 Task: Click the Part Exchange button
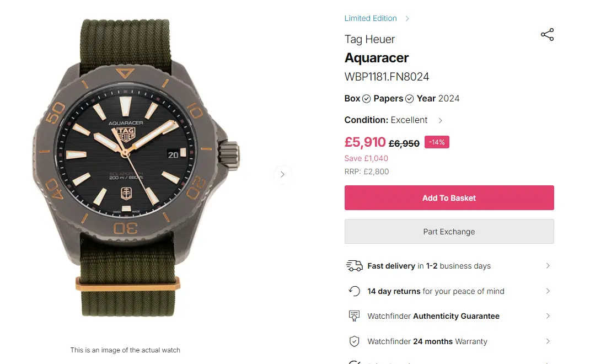click(449, 232)
